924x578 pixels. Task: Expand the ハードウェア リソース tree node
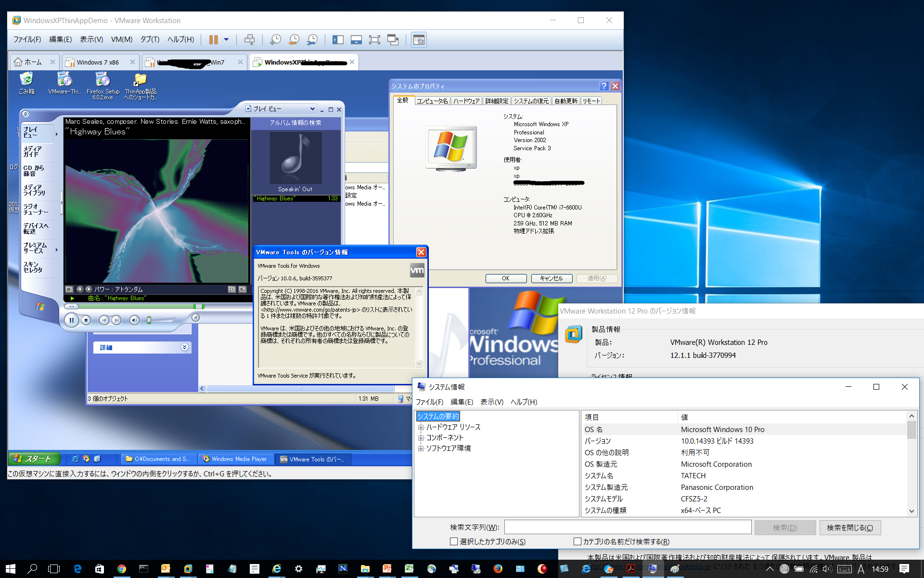[x=421, y=427]
